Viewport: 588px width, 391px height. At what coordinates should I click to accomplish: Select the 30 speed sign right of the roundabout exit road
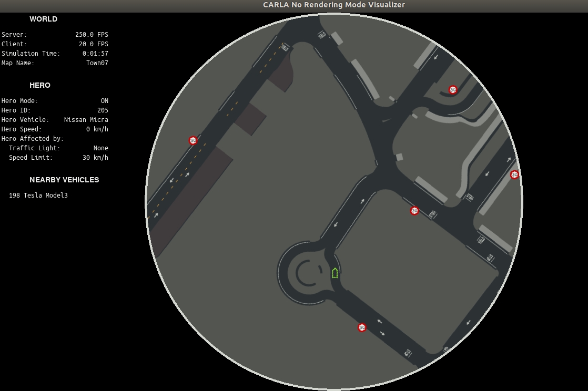coord(414,211)
